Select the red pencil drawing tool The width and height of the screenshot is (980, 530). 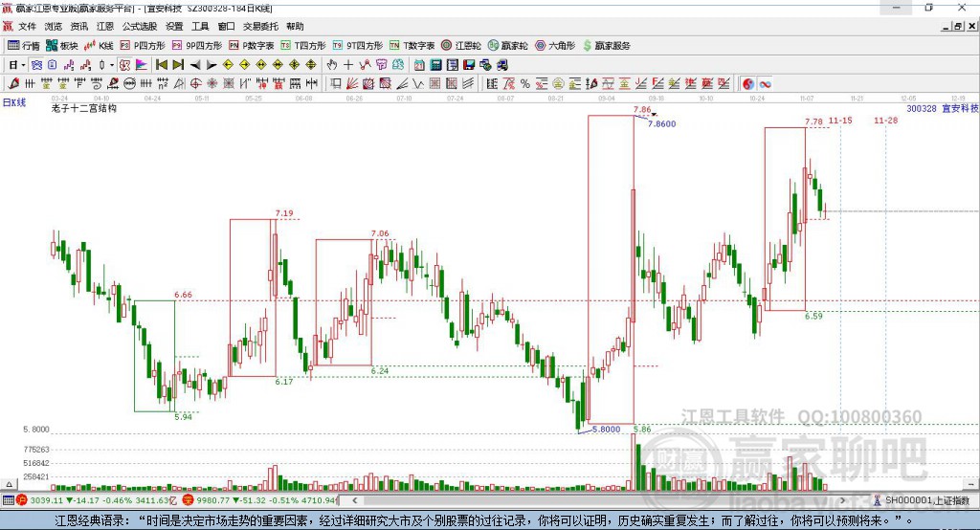(x=13, y=84)
